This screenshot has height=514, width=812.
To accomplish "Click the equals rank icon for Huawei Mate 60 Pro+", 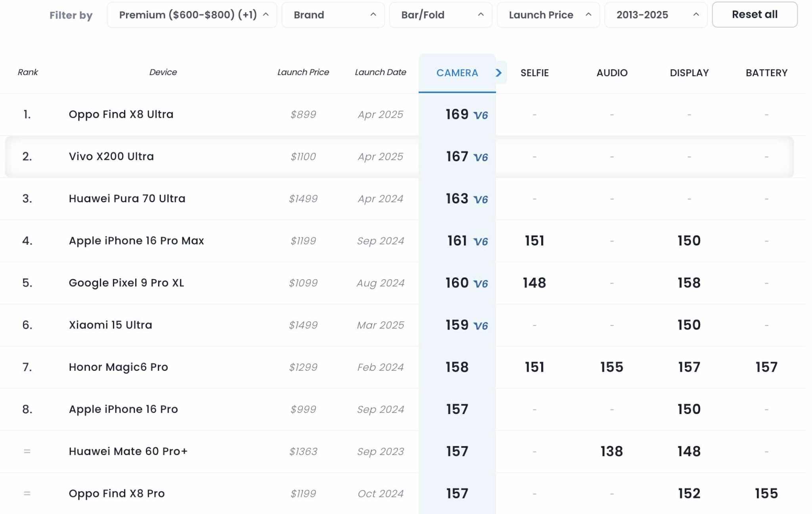I will (27, 451).
